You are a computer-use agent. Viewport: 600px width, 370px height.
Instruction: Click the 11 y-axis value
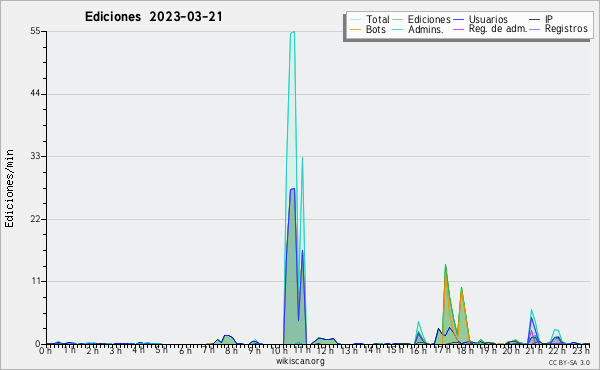[36, 281]
